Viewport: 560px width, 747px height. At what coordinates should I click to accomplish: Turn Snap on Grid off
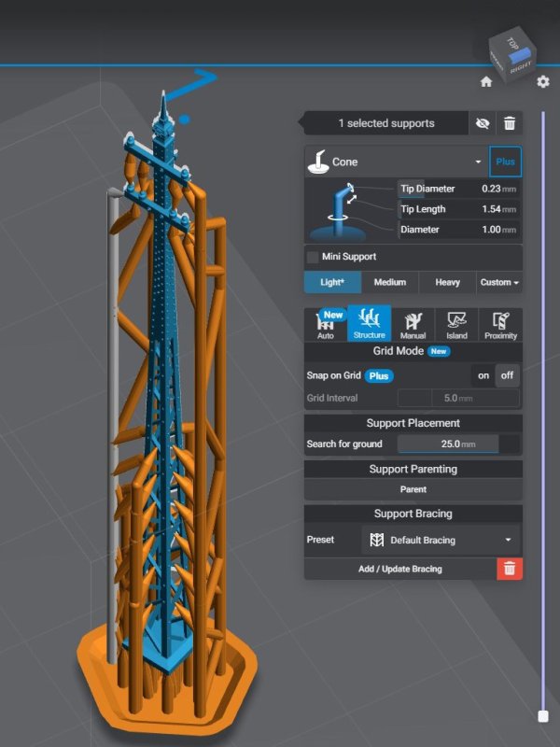pyautogui.click(x=508, y=375)
